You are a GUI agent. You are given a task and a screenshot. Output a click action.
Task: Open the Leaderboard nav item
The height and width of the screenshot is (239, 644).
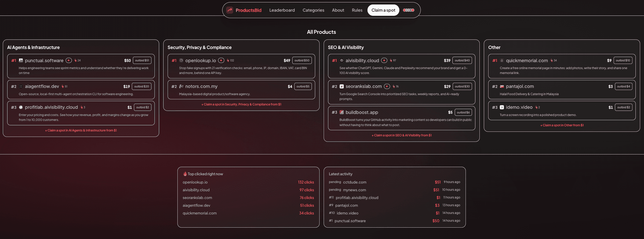282,10
